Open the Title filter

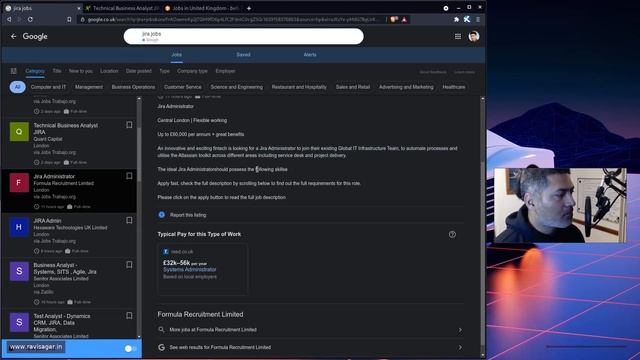click(57, 71)
